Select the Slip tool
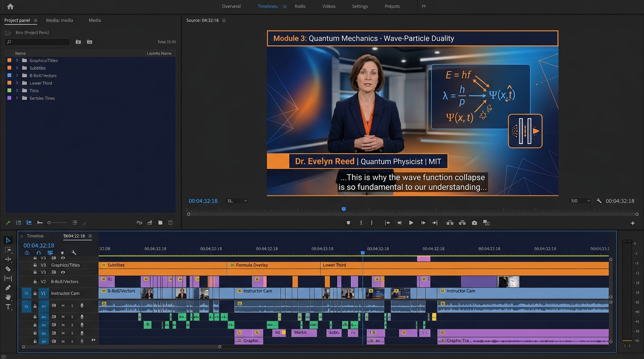 [x=8, y=278]
